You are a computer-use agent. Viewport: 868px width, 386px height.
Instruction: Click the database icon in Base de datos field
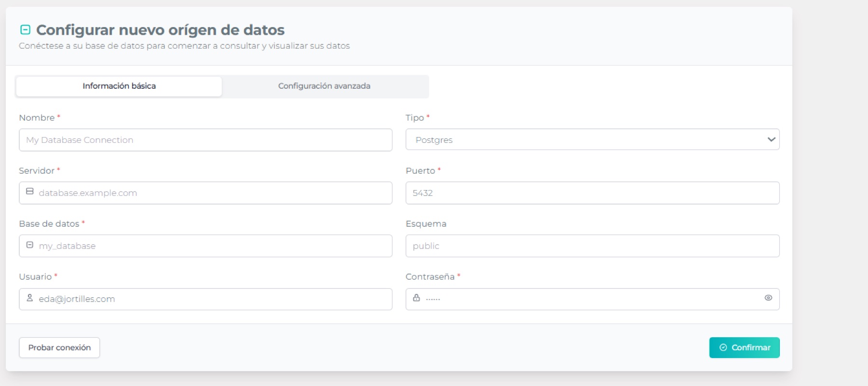[x=30, y=245]
